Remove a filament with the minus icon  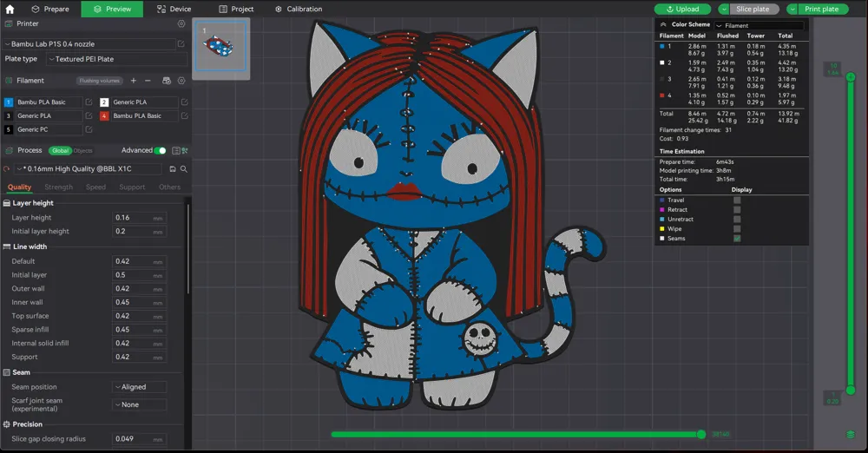click(148, 81)
